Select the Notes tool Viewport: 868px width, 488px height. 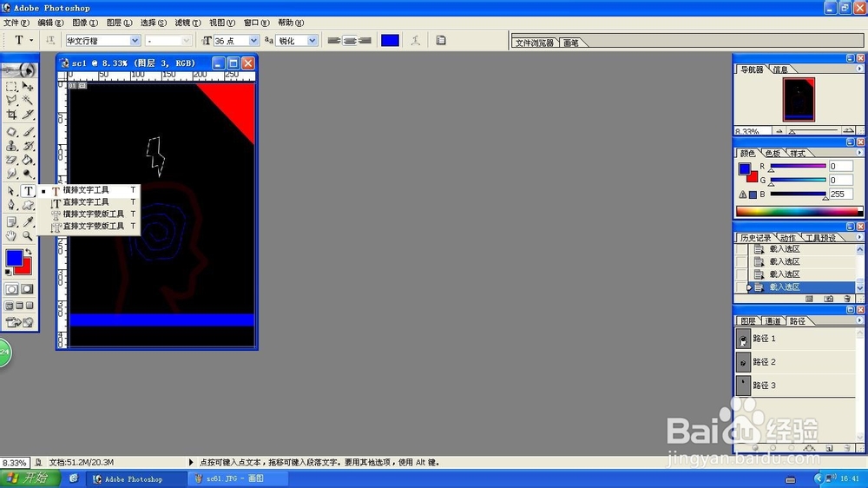tap(11, 222)
